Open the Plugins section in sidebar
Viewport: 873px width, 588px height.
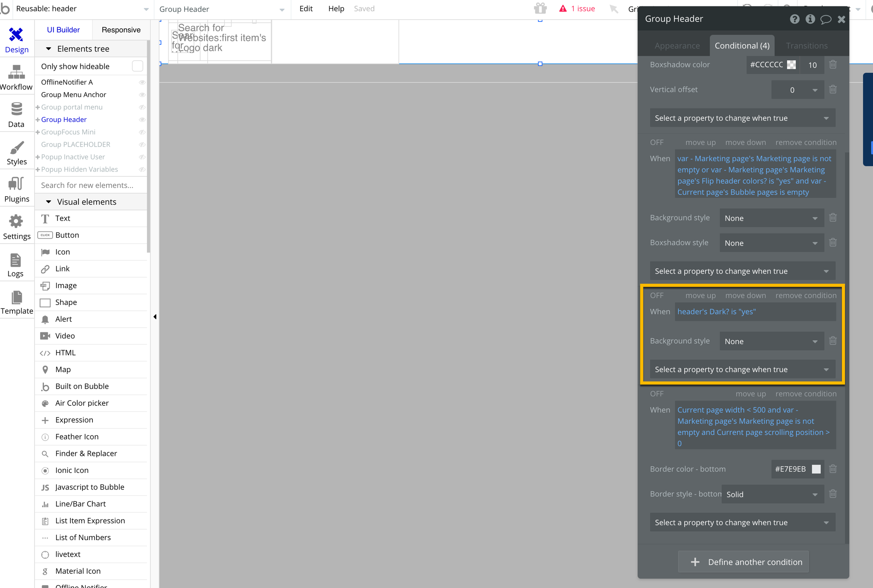point(16,189)
